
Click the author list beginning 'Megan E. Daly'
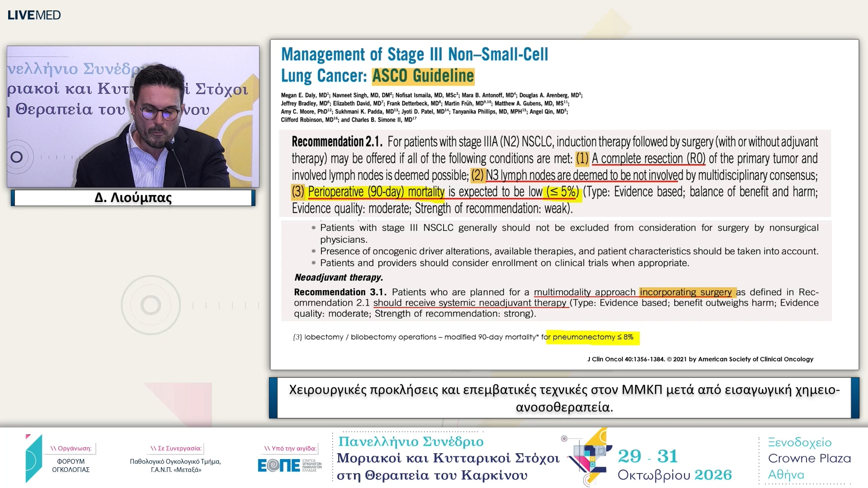click(432, 108)
